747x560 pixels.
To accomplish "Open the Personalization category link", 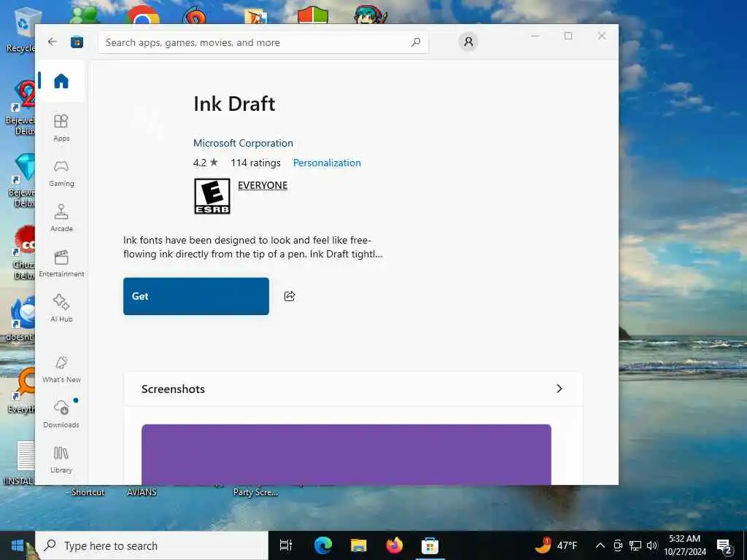I will point(327,163).
